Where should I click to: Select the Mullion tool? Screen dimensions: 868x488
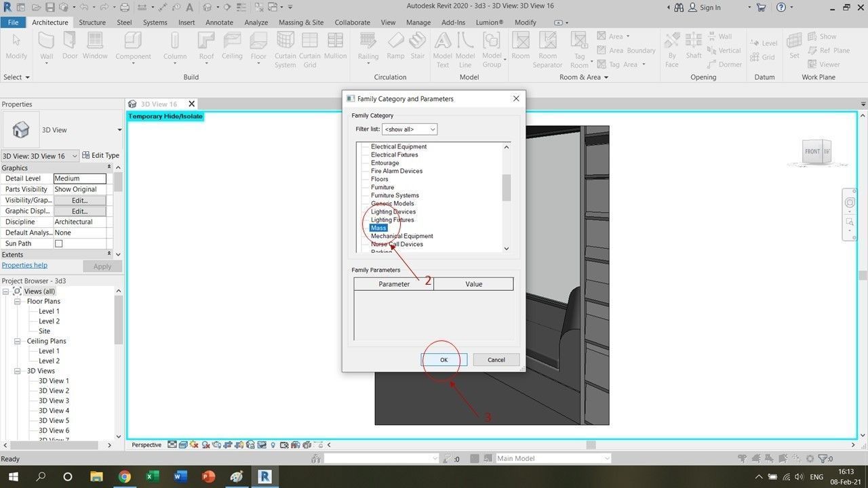[335, 46]
